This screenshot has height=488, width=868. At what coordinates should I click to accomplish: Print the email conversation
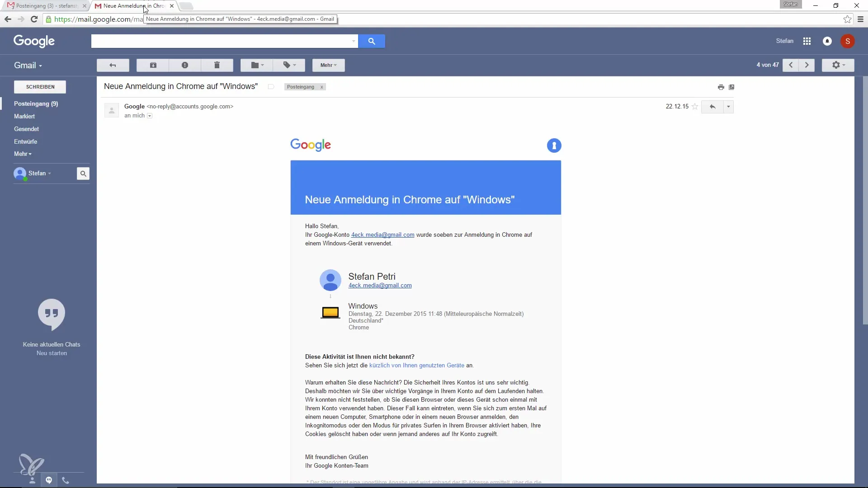click(721, 87)
